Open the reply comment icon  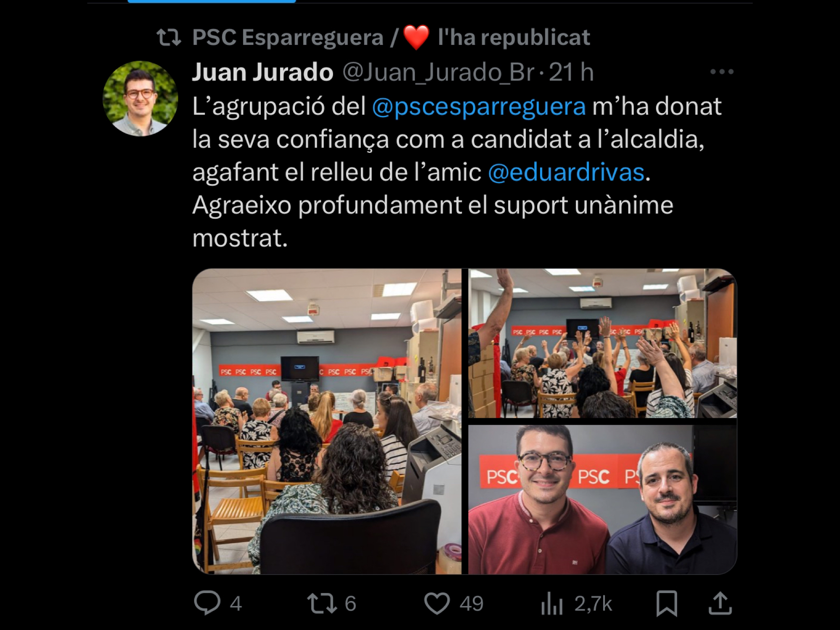point(207,603)
